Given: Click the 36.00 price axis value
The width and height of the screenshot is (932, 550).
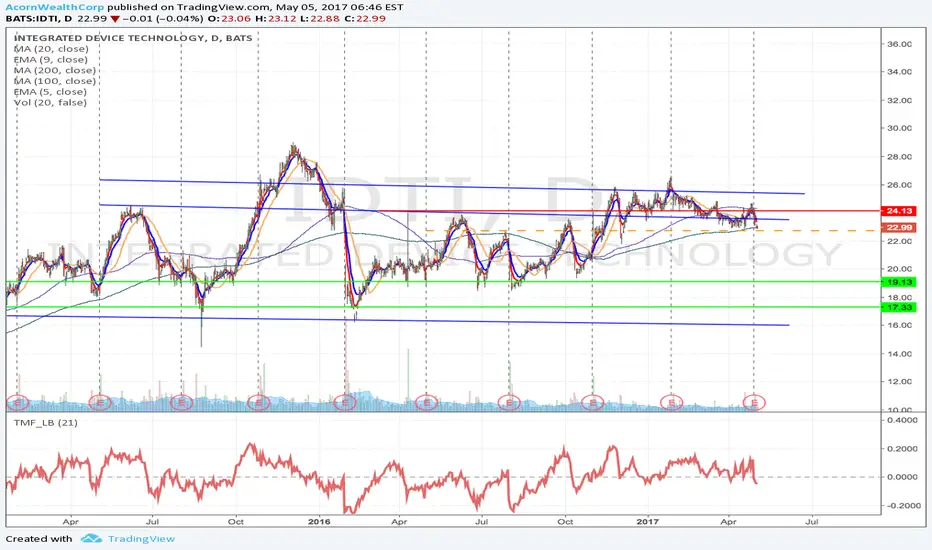Looking at the screenshot, I should click(899, 44).
